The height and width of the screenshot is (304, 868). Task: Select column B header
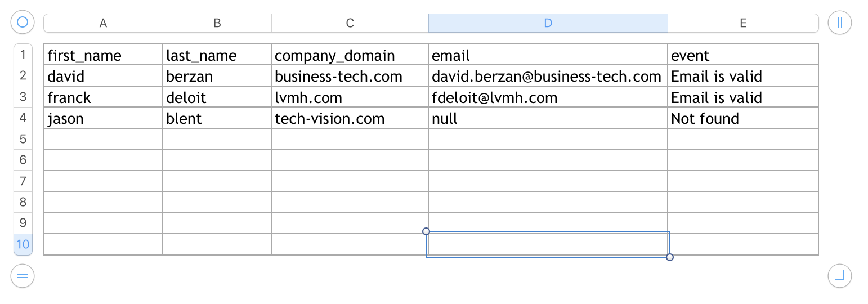click(217, 23)
